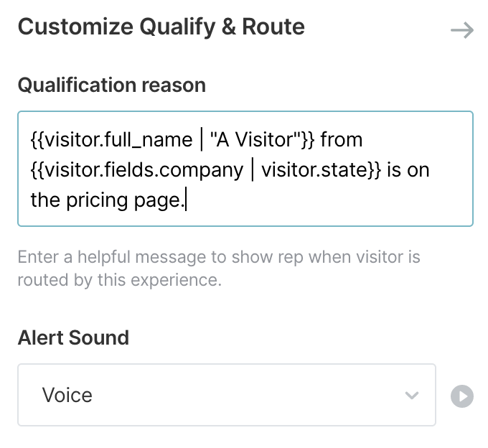Place cursor on "A Visitor" default text

250,139
